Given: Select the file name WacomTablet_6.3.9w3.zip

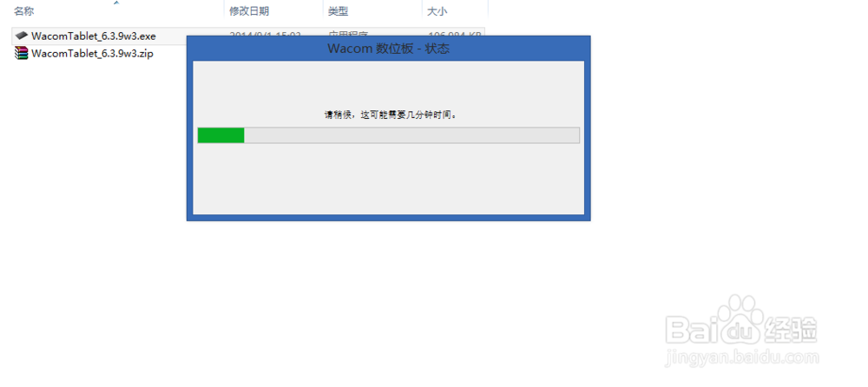Looking at the screenshot, I should click(93, 54).
